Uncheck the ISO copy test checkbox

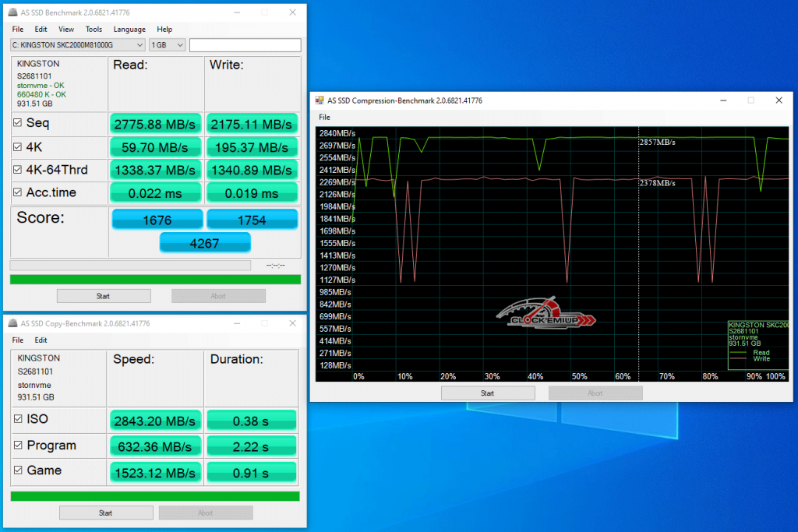[x=18, y=419]
